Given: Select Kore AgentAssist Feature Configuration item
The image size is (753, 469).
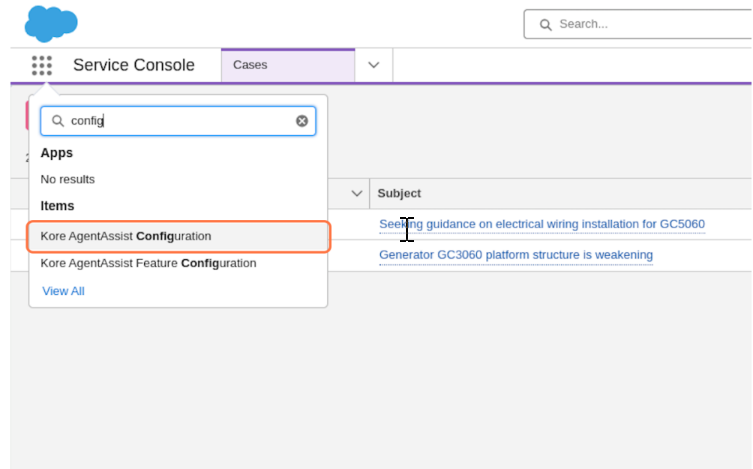Looking at the screenshot, I should click(x=148, y=263).
